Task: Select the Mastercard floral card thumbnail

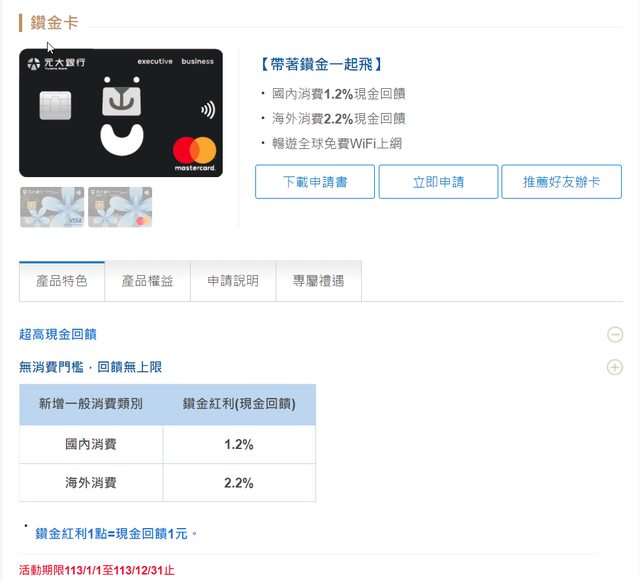Action: [x=119, y=207]
